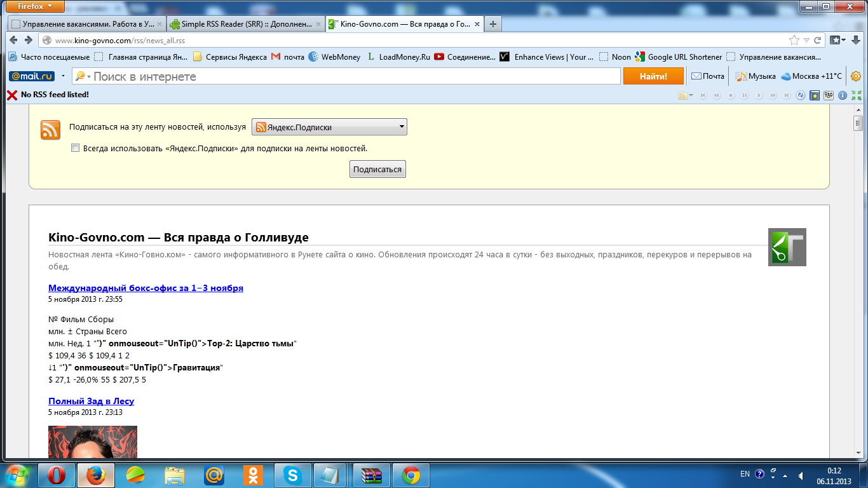The image size is (868, 488).
Task: Open the Почта toolbar button
Action: pyautogui.click(x=708, y=76)
